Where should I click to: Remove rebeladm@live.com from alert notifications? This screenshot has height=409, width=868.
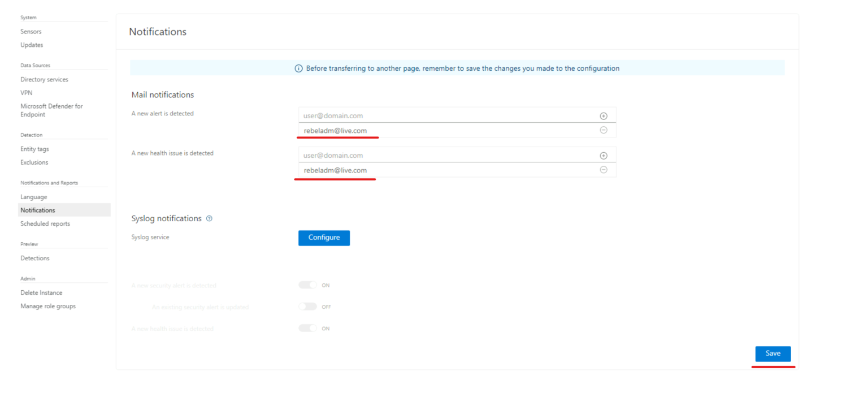click(603, 130)
